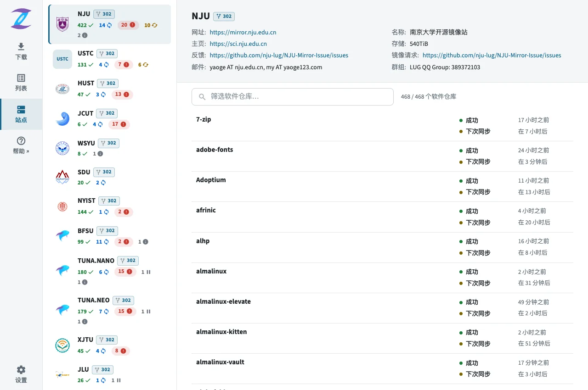Screen dimensions: 588x390
Task: Select USTC in the site list
Action: coord(109,59)
